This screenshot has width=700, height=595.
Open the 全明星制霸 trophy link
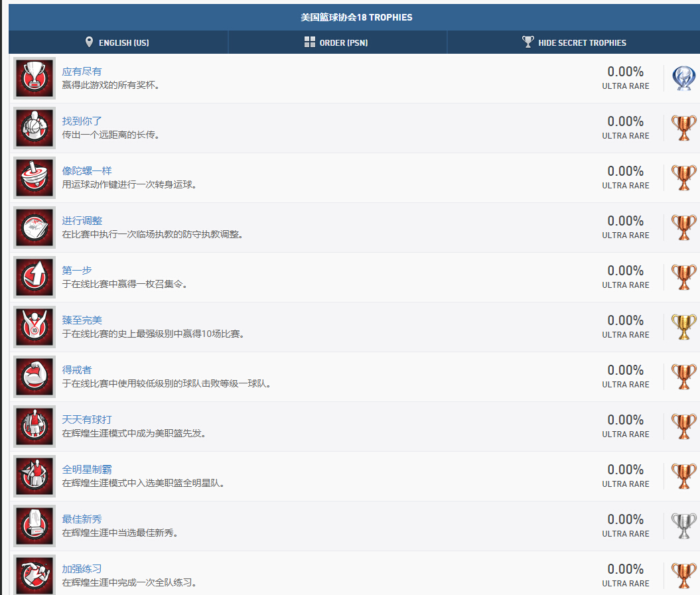click(87, 470)
